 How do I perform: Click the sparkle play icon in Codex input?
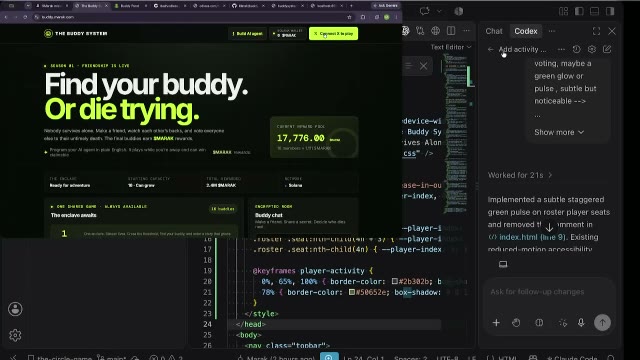tap(563, 323)
